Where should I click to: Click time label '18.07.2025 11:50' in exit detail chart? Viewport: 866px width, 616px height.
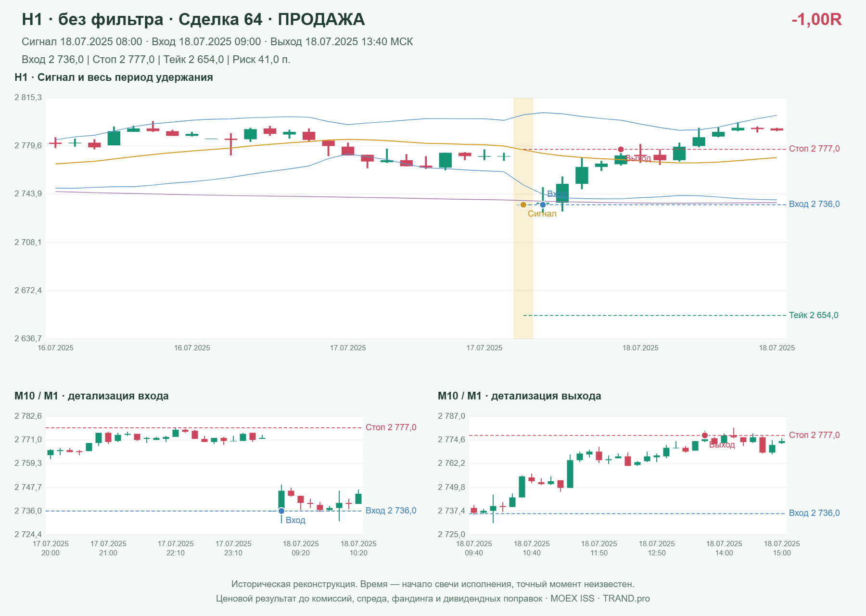[x=599, y=548]
